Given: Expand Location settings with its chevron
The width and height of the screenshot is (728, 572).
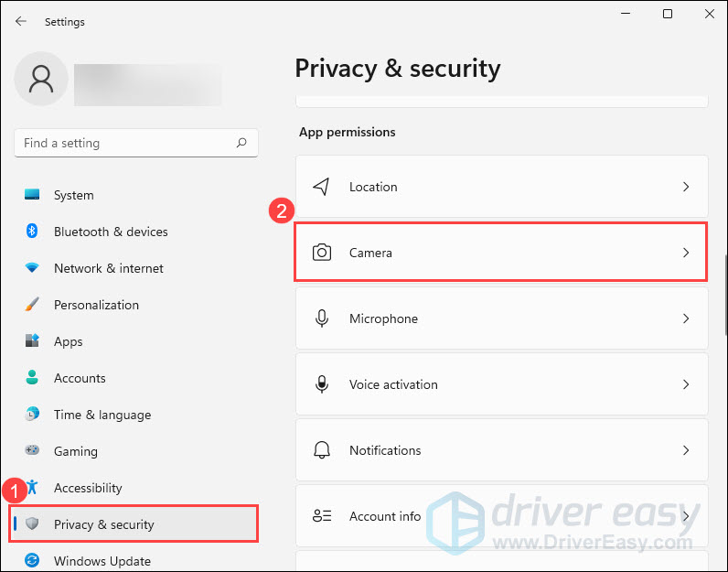Looking at the screenshot, I should (x=686, y=187).
